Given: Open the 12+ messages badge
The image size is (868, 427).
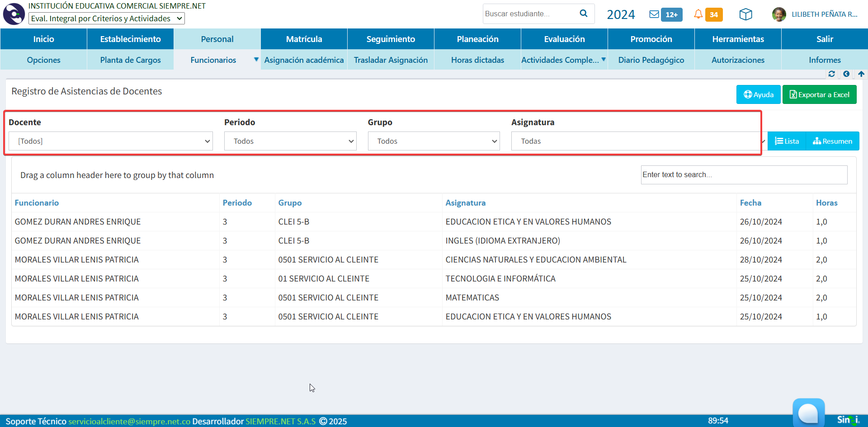Looking at the screenshot, I should coord(671,14).
